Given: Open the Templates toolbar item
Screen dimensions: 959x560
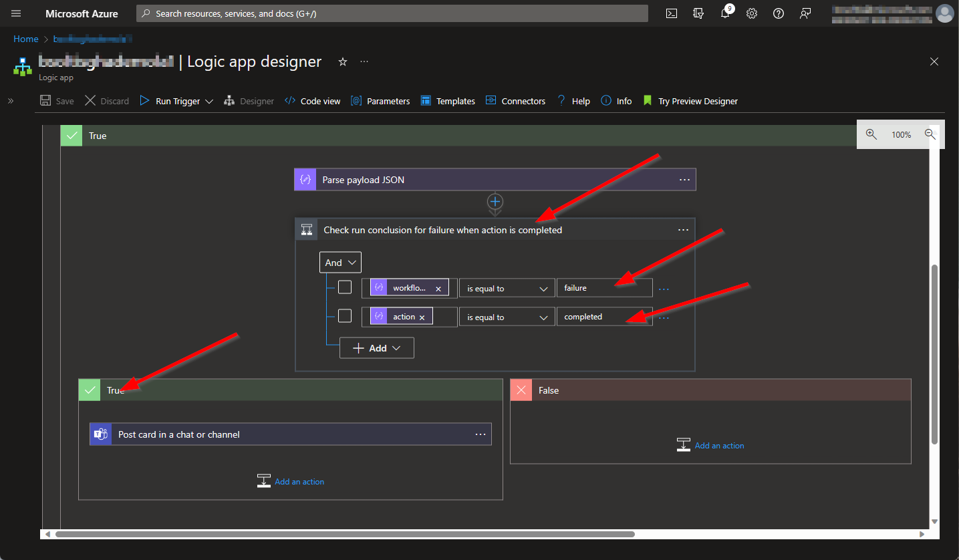Looking at the screenshot, I should click(448, 101).
